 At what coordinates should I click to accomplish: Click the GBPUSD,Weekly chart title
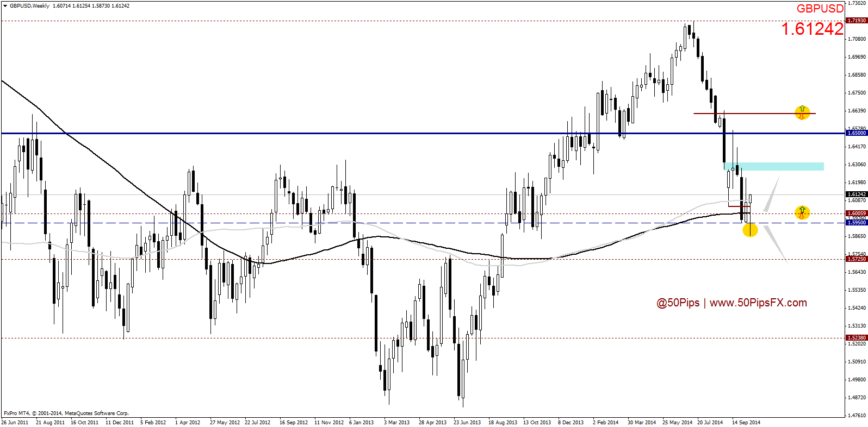coord(29,6)
